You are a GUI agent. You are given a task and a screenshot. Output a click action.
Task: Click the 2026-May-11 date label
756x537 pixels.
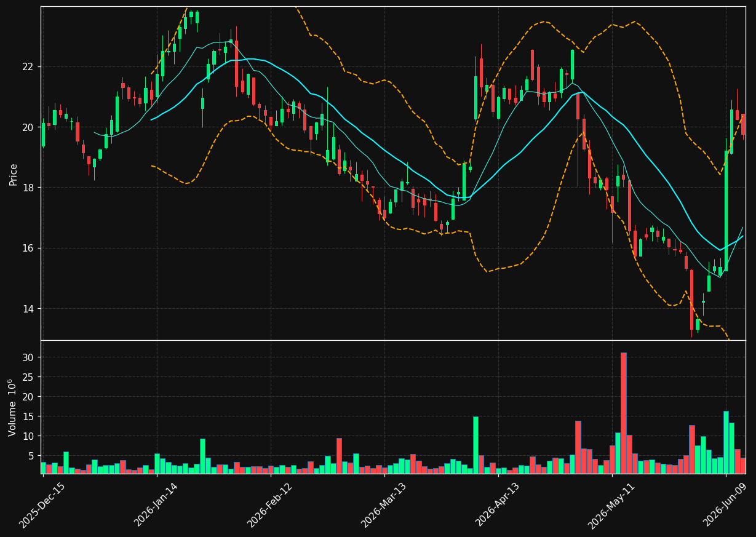611,506
